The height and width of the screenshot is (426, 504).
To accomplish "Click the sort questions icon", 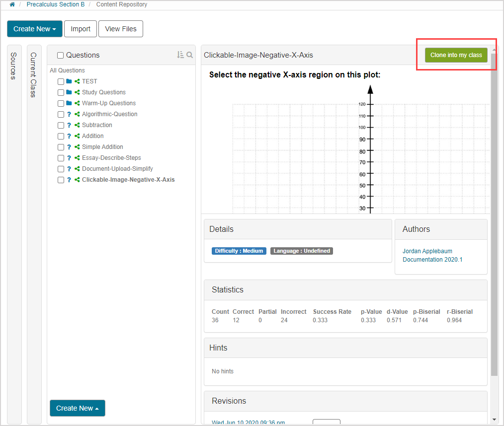I will pyautogui.click(x=180, y=55).
